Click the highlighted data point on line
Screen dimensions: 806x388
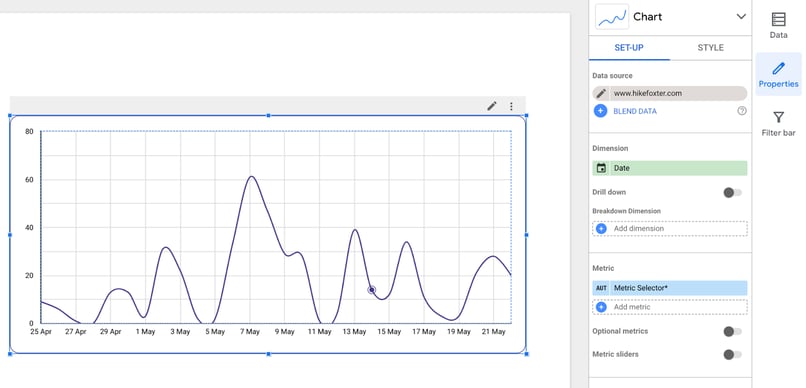point(372,290)
